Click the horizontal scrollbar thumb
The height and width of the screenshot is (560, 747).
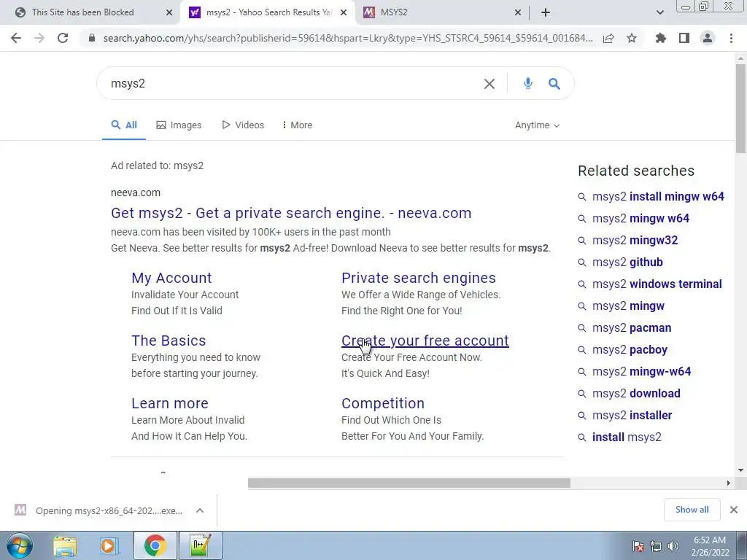click(409, 483)
